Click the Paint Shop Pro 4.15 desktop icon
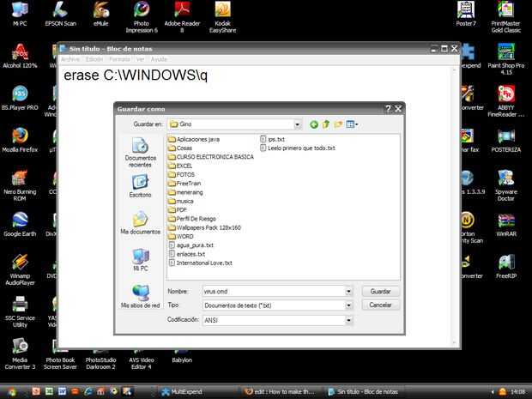This screenshot has width=532, height=399. pyautogui.click(x=506, y=58)
